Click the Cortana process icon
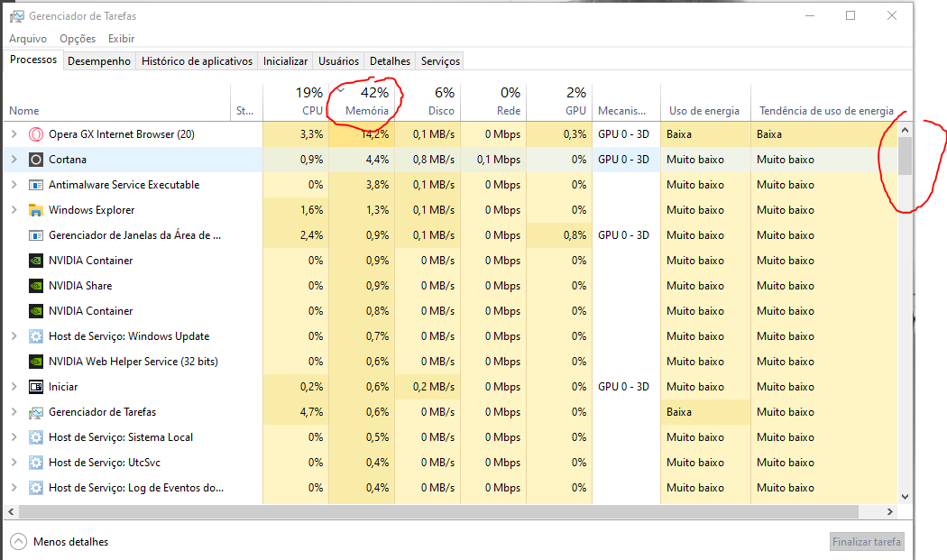The width and height of the screenshot is (947, 560). [x=36, y=160]
